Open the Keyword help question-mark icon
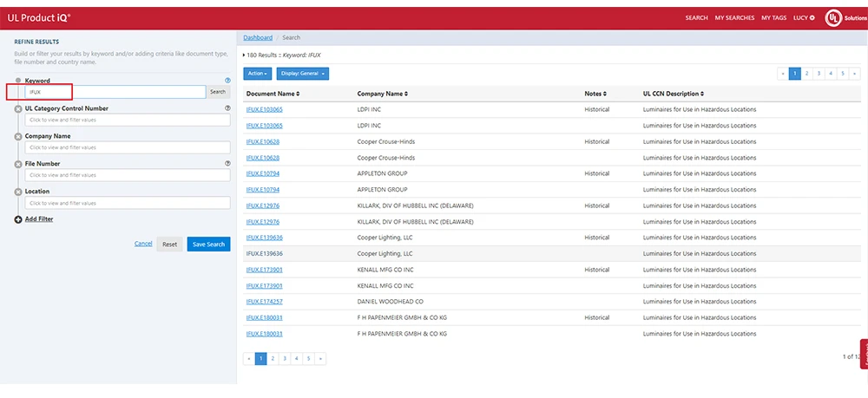The image size is (868, 398). point(227,80)
